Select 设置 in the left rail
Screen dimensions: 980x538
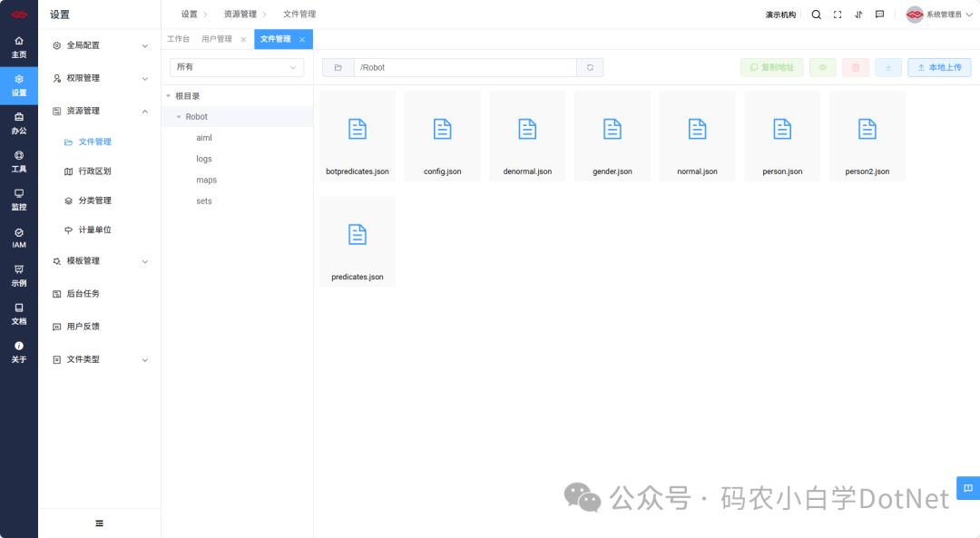click(x=19, y=85)
